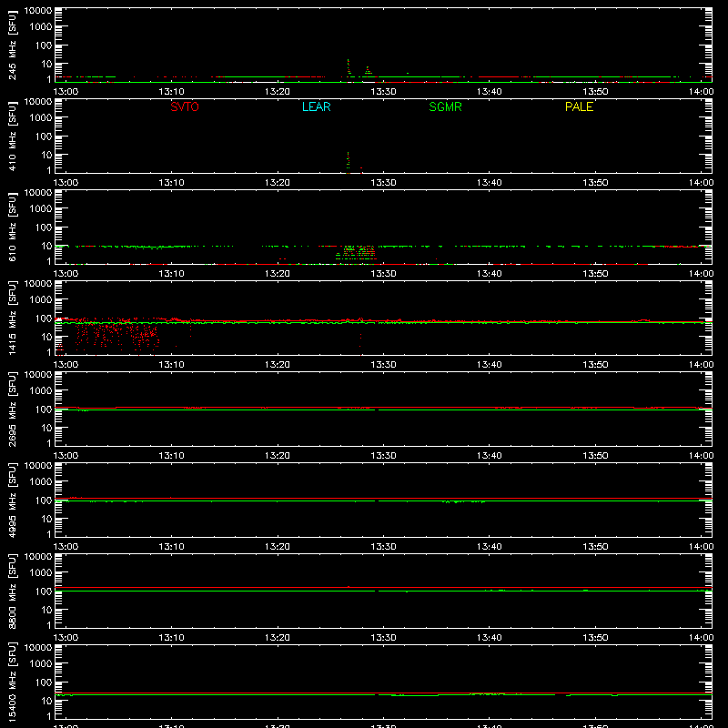Viewport: 728px width, 728px height.
Task: Click the cyan LEAR legend label
Action: (316, 106)
